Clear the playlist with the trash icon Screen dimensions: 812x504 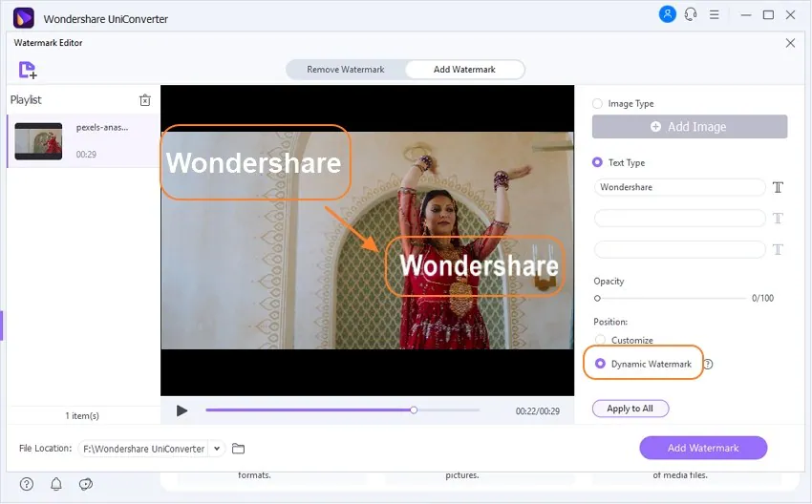(145, 100)
